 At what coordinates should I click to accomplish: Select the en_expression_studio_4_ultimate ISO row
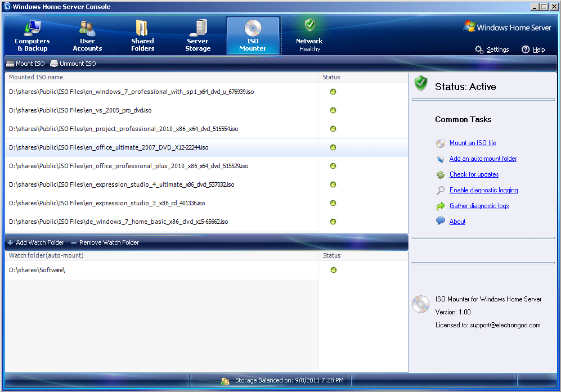point(206,184)
